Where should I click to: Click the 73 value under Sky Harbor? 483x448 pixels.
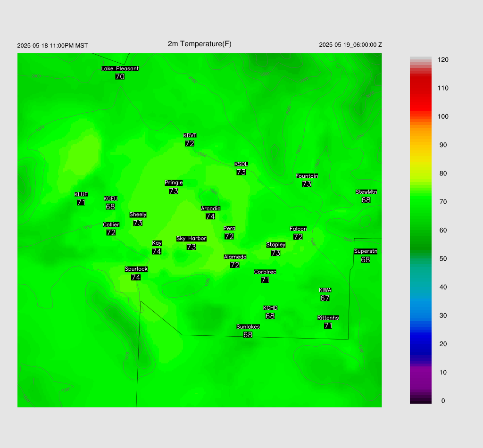(x=192, y=247)
